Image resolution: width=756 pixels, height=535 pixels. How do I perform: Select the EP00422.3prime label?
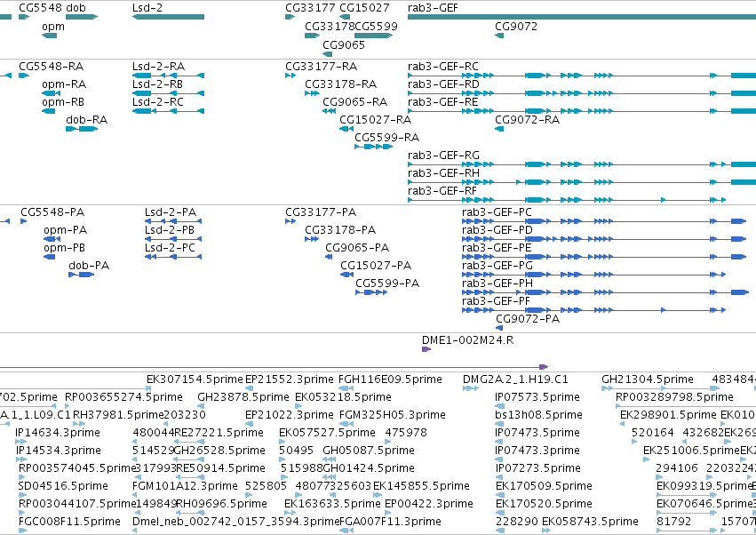click(x=429, y=504)
